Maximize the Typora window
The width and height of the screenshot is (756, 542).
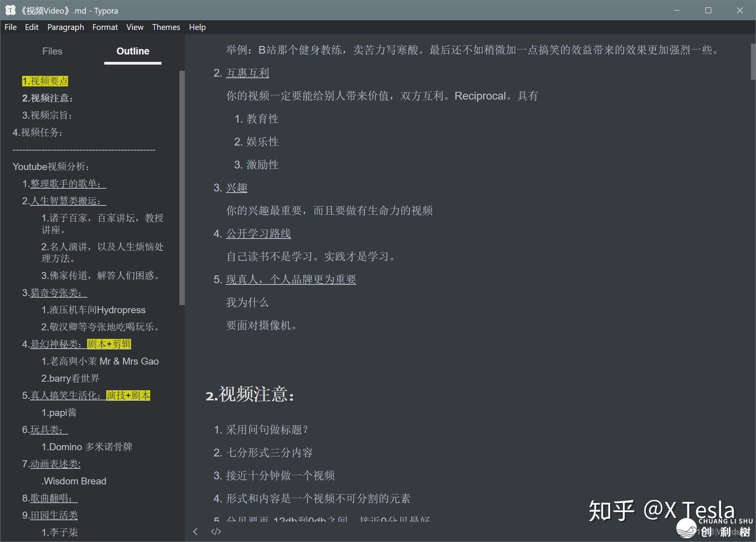pyautogui.click(x=708, y=11)
